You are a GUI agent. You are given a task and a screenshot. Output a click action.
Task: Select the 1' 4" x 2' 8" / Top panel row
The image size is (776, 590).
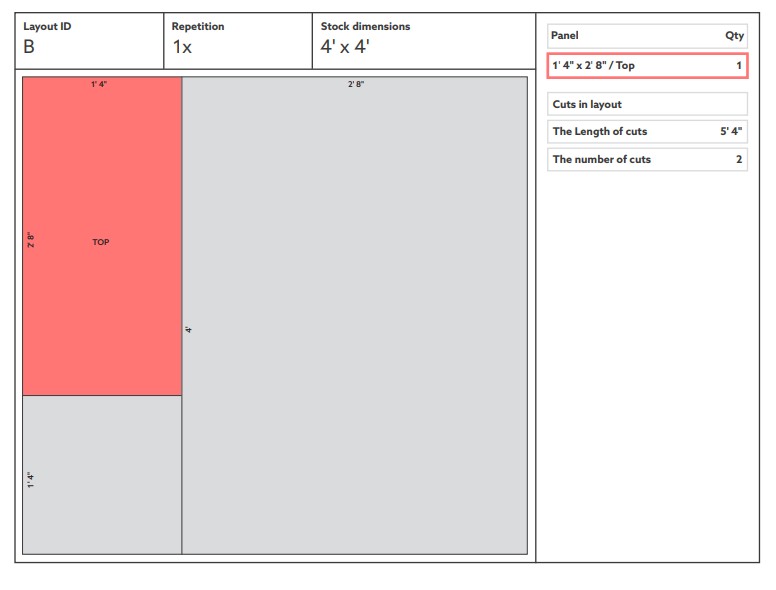tap(647, 66)
